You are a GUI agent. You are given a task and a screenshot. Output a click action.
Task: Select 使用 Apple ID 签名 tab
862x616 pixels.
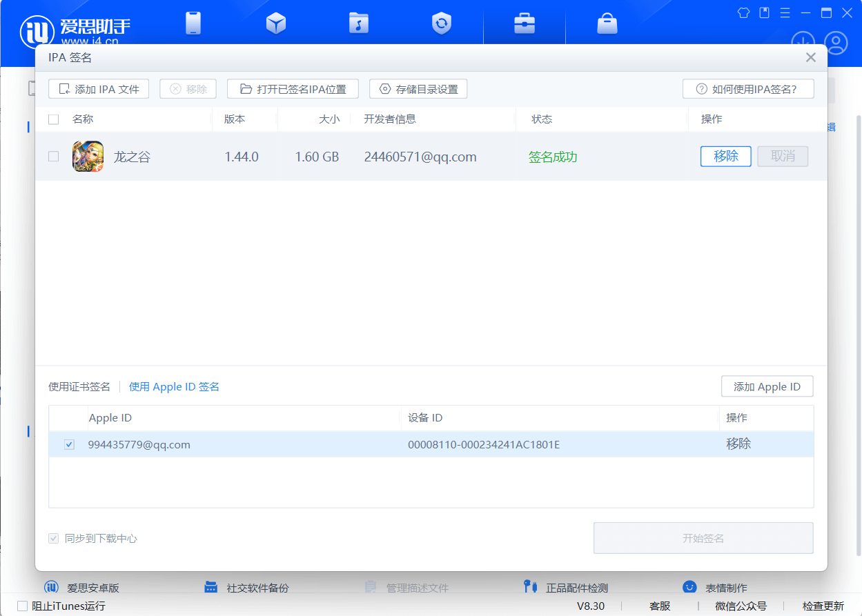[174, 387]
